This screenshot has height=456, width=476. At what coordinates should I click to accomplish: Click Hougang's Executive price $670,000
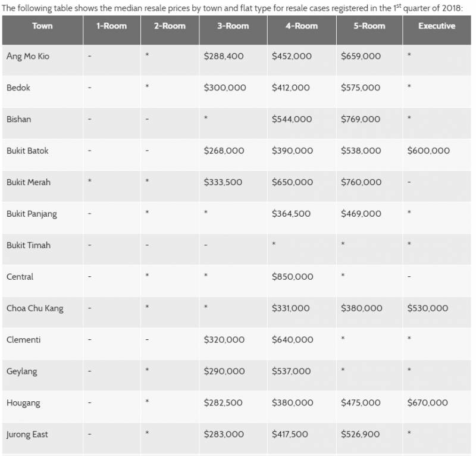coord(427,403)
